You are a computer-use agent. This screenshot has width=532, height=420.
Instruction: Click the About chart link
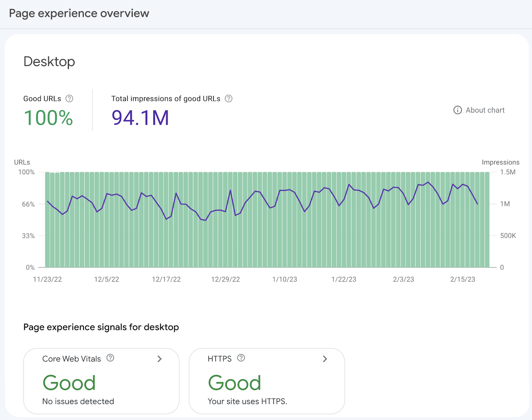click(485, 110)
